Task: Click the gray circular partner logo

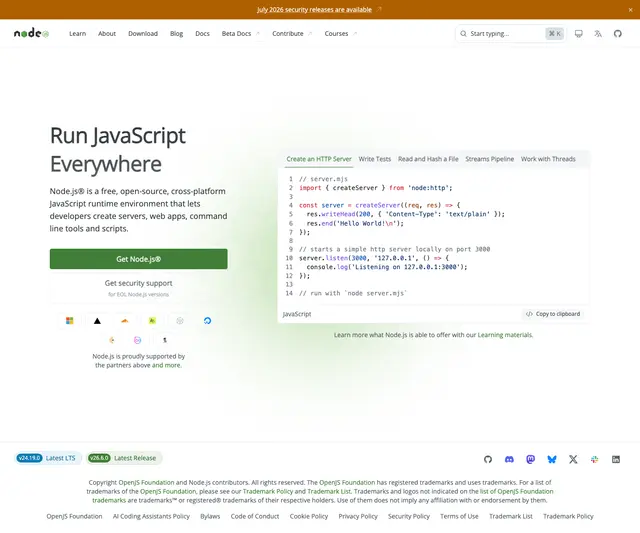Action: click(180, 321)
